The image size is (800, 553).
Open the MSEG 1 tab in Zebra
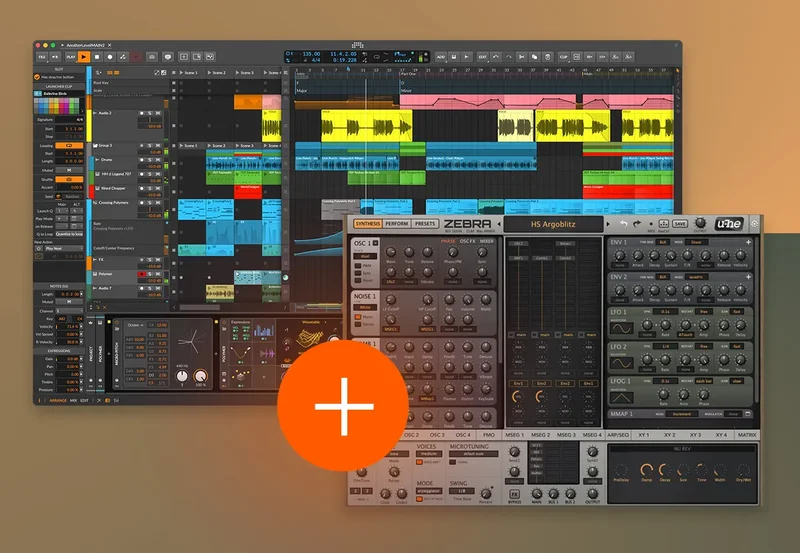(x=514, y=435)
